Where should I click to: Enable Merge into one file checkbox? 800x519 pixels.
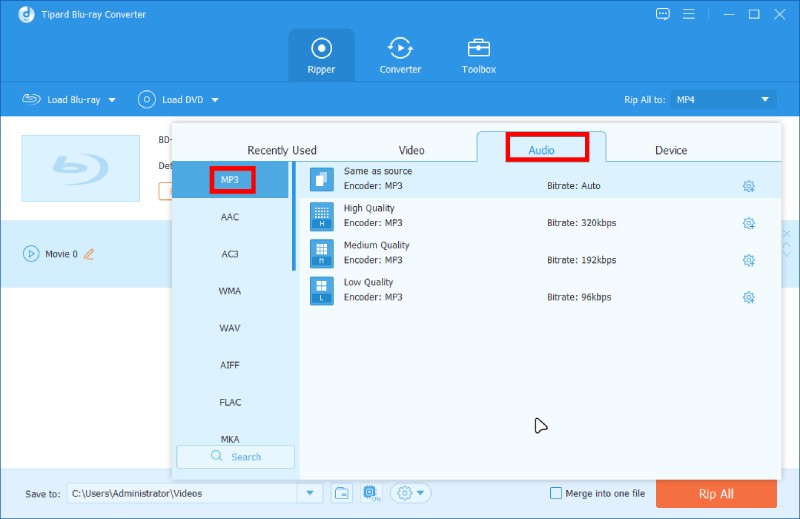[x=556, y=493]
